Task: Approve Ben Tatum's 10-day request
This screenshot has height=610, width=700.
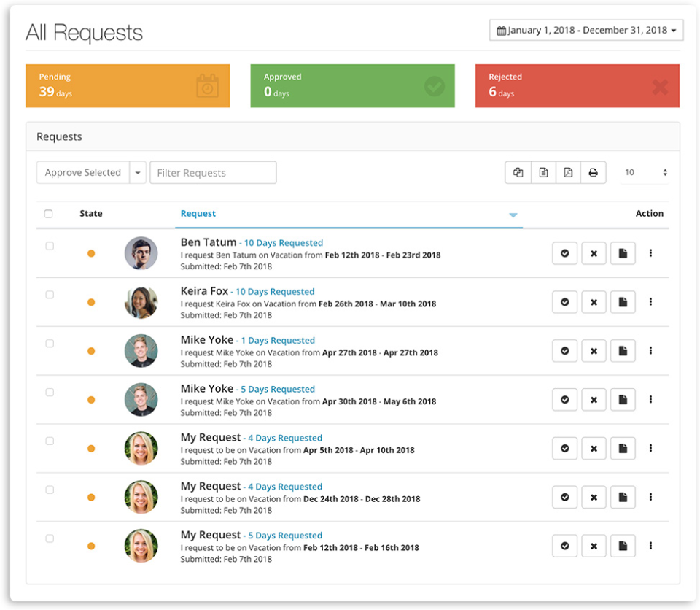Action: pos(564,253)
